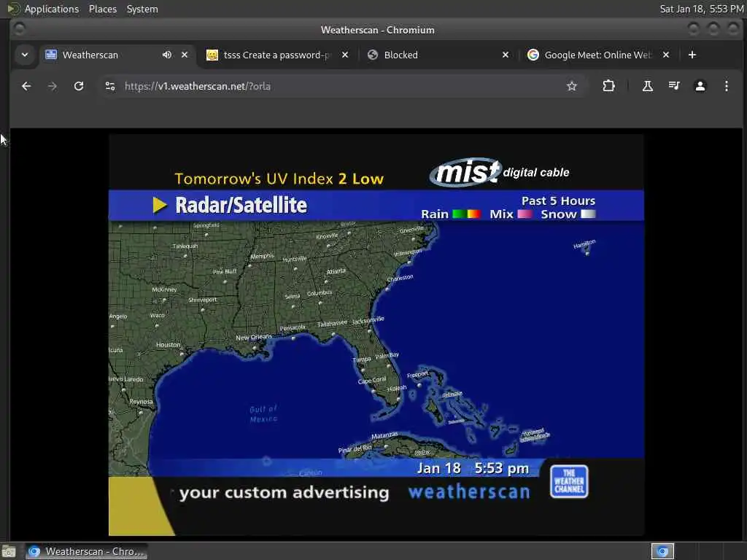The image size is (747, 560).
Task: Close the Google Meet tab
Action: click(666, 55)
